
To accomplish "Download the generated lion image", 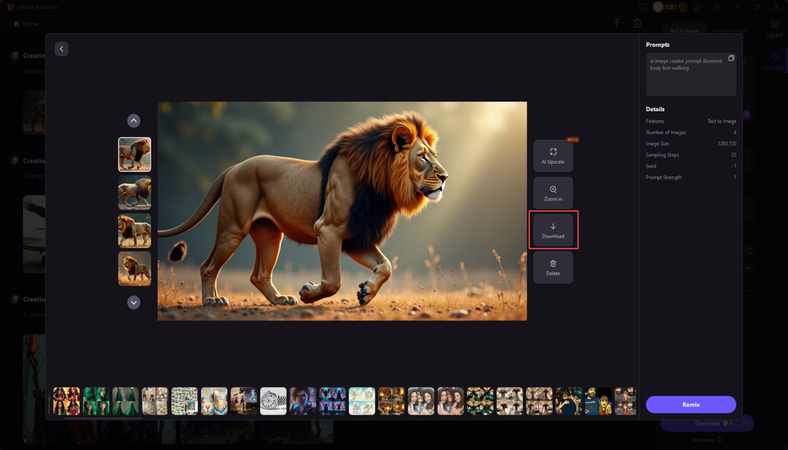I will (x=553, y=230).
